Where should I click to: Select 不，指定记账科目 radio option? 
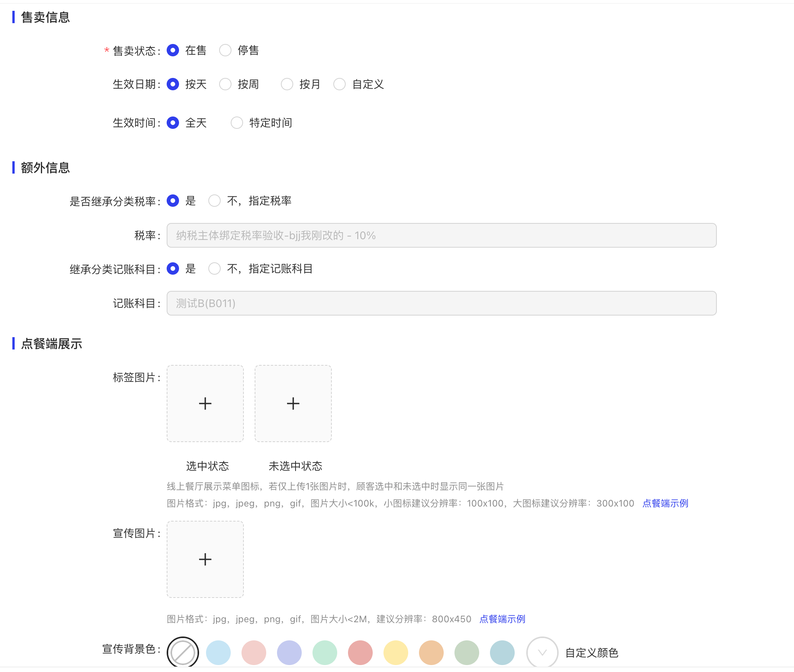click(x=215, y=268)
